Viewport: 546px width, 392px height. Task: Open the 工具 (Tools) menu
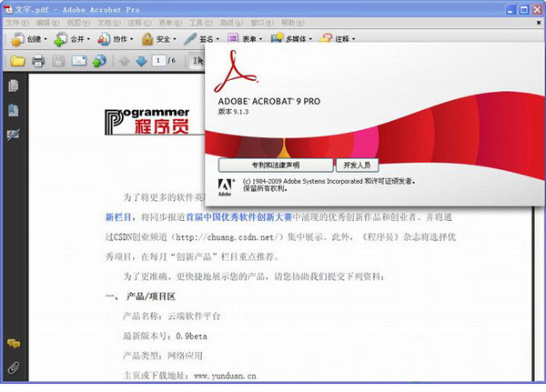pyautogui.click(x=200, y=23)
